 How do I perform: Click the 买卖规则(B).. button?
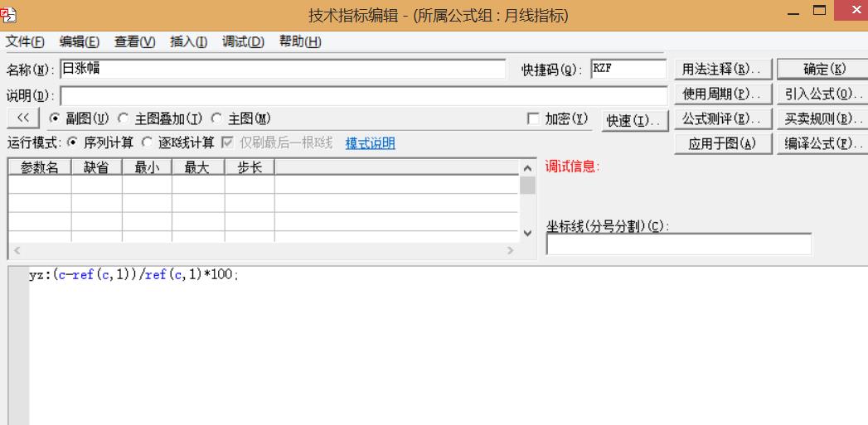824,118
